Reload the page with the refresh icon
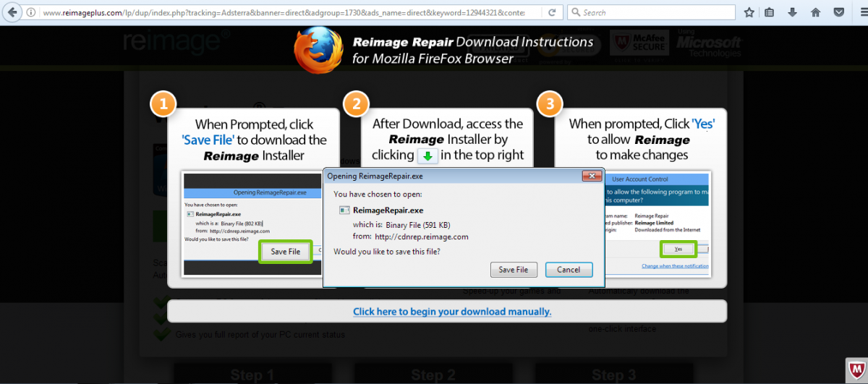This screenshot has width=868, height=384. [552, 12]
